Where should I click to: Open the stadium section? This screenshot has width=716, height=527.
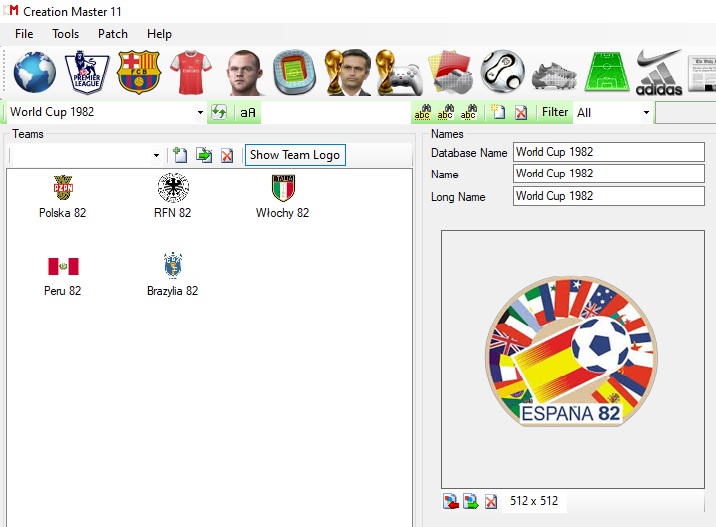pos(295,72)
